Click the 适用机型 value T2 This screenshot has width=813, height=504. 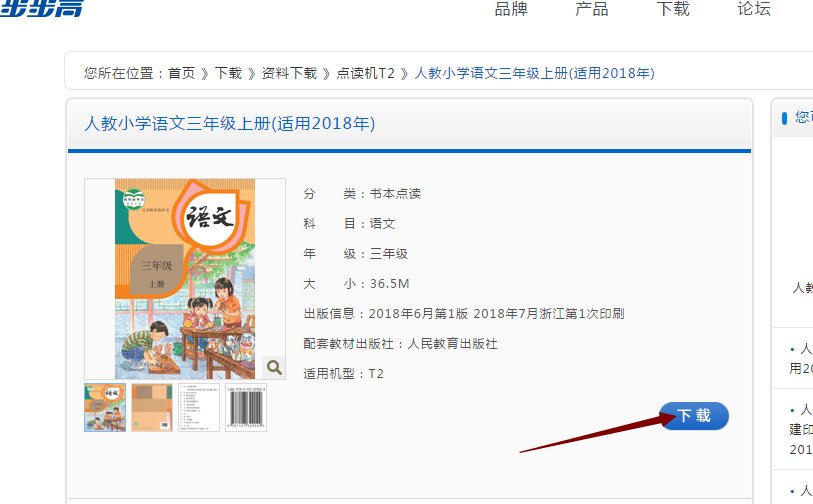376,374
